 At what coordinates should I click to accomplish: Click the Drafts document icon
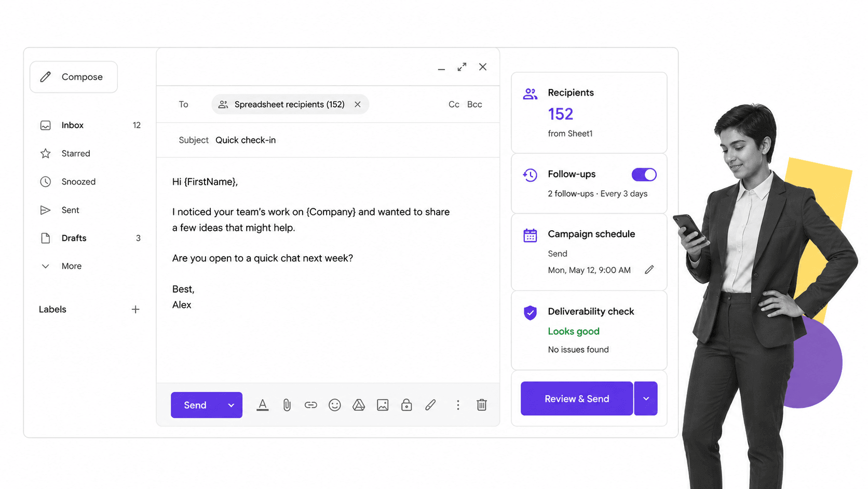pyautogui.click(x=46, y=238)
